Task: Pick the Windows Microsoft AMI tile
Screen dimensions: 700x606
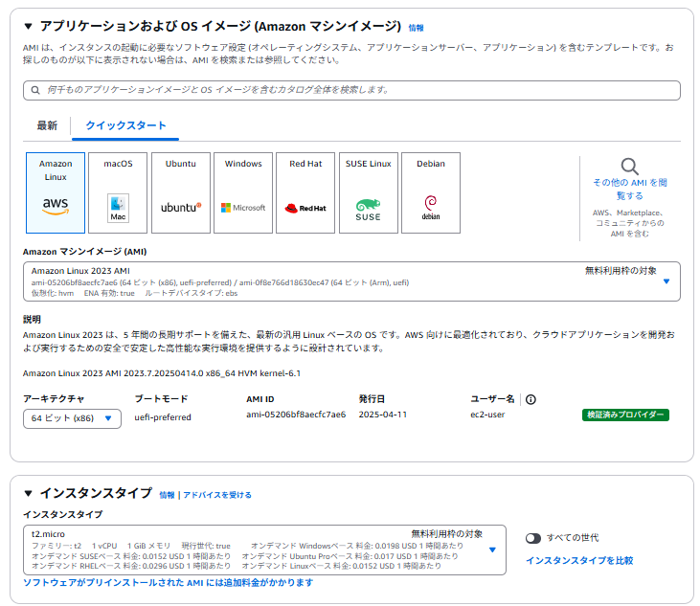Action: pos(243,192)
